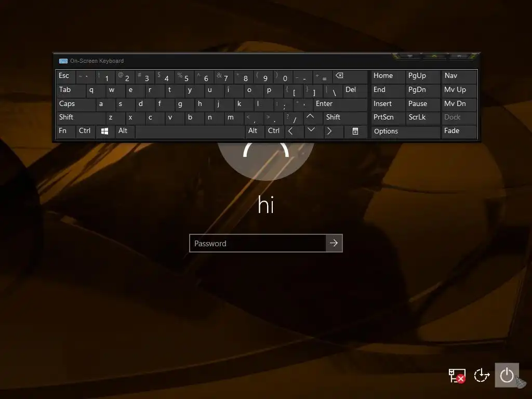Click the semicolon key
The width and height of the screenshot is (532, 399).
click(x=283, y=104)
